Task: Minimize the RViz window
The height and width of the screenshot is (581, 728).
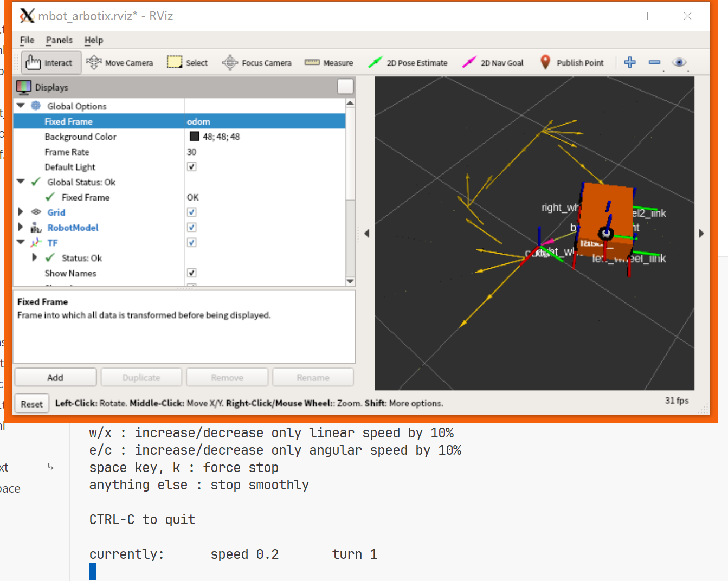Action: coord(600,16)
